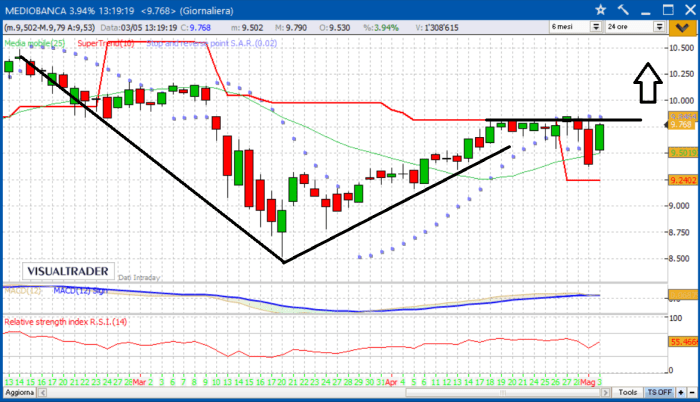700x402 pixels.
Task: Select the Relative strength index R.S.I.(14) label
Action: pyautogui.click(x=66, y=322)
